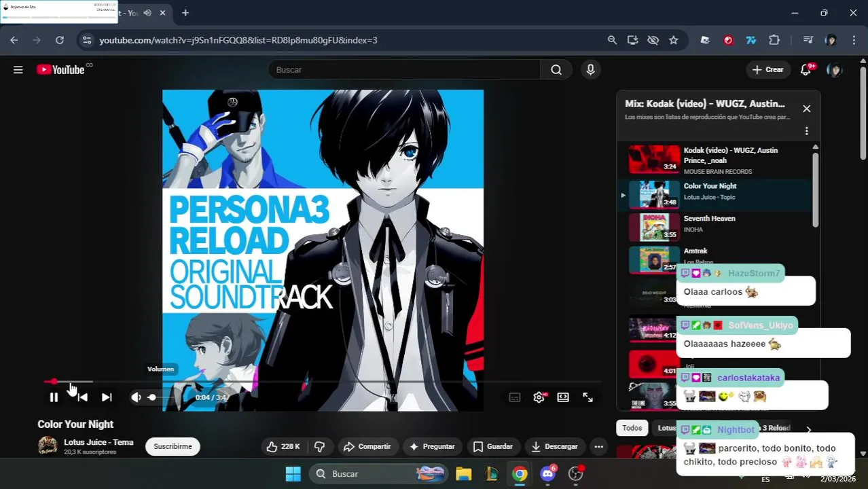Select the Todos filter chip
Viewport: 868px width, 489px height.
coord(632,428)
